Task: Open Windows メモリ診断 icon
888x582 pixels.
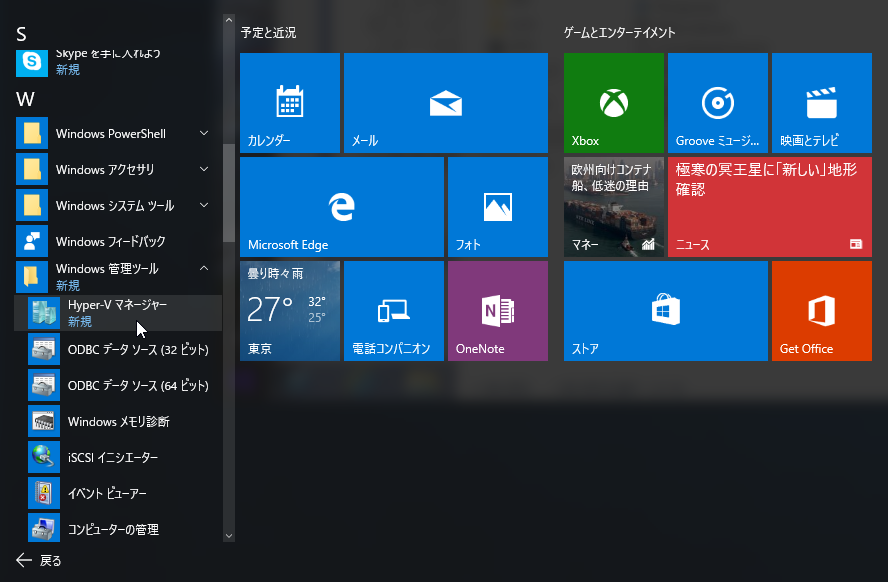Action: point(44,421)
